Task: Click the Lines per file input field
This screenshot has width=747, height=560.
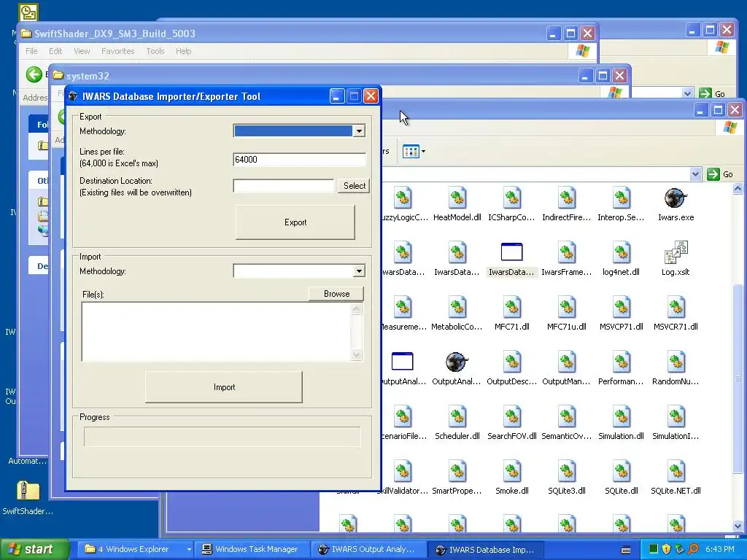Action: click(300, 160)
